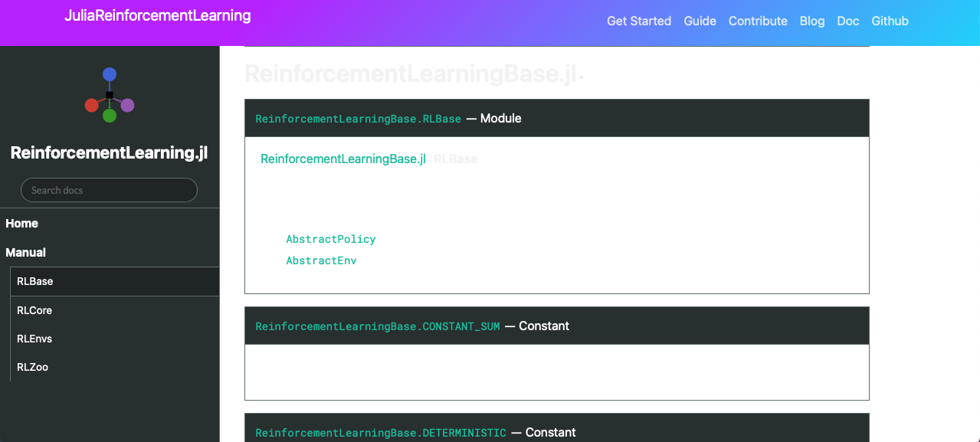Open the Doc navigation item
This screenshot has width=980, height=442.
tap(848, 21)
